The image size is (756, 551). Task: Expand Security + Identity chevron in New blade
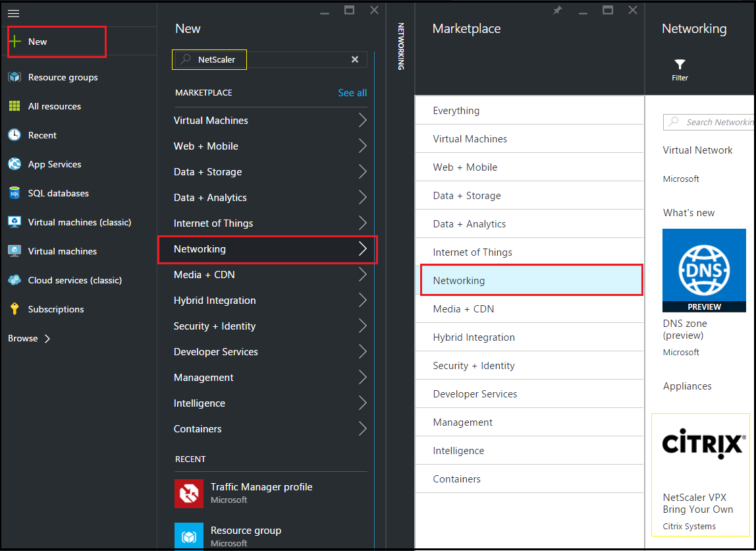click(363, 326)
